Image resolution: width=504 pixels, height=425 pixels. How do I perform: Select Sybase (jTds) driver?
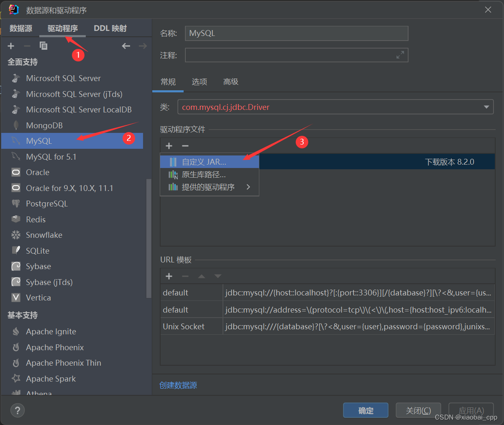[49, 282]
